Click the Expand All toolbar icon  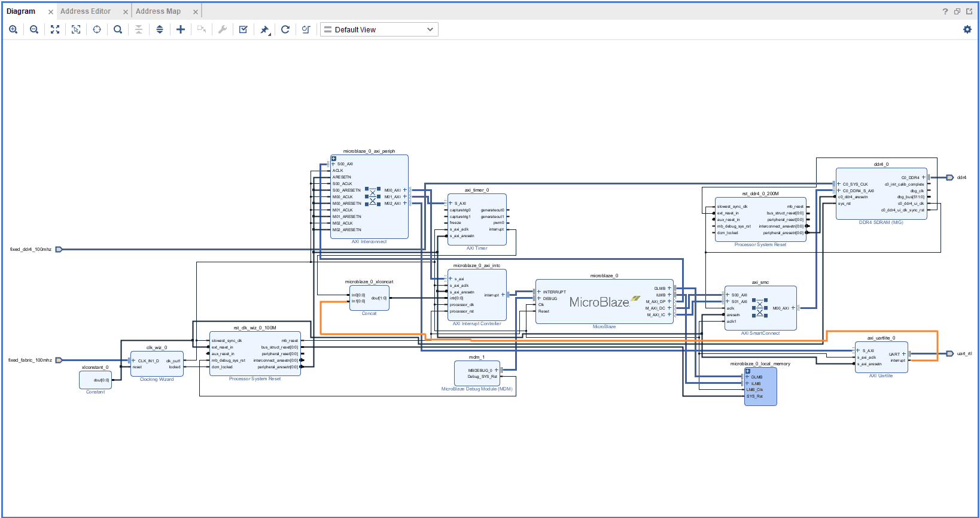click(x=160, y=29)
